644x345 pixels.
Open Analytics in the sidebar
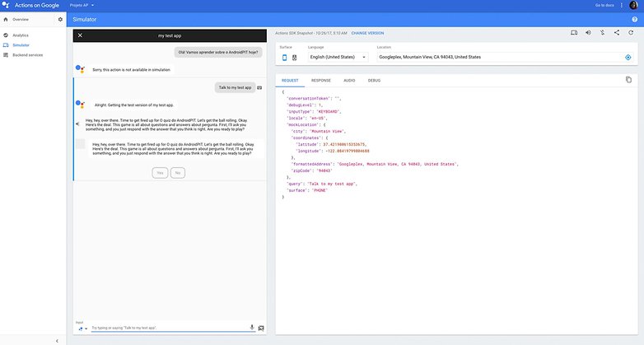click(21, 35)
